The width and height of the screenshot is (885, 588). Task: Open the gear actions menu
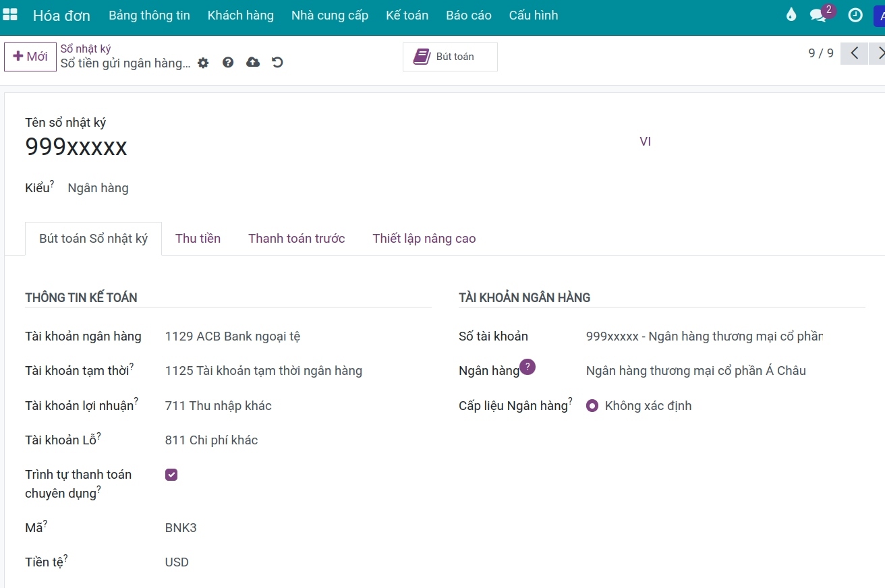click(203, 63)
